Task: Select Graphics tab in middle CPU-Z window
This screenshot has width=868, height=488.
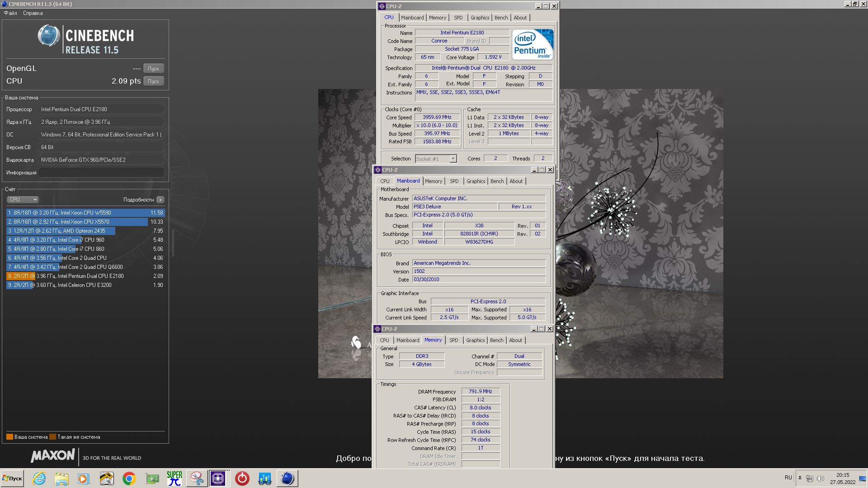Action: 476,181
